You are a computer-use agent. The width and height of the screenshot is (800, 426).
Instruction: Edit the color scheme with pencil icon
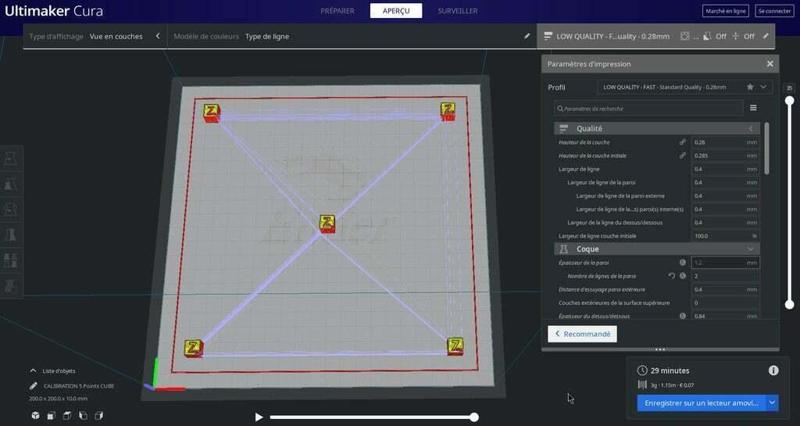click(x=527, y=36)
